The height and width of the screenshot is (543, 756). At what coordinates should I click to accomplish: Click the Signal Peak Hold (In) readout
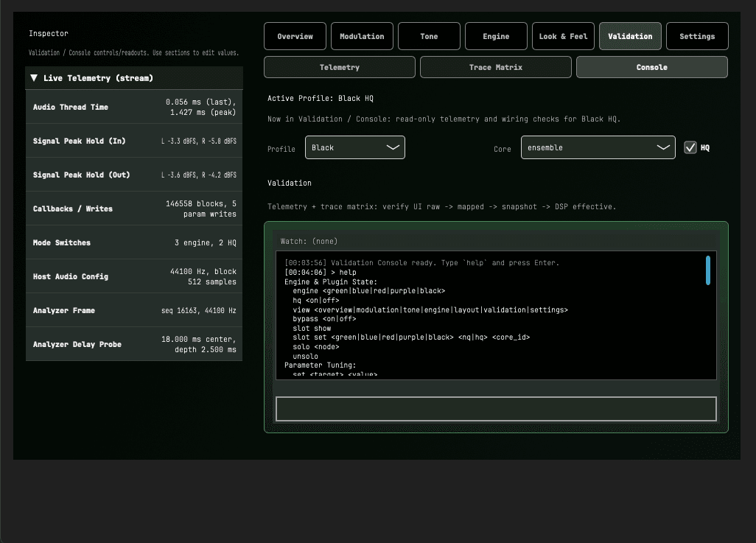point(134,141)
